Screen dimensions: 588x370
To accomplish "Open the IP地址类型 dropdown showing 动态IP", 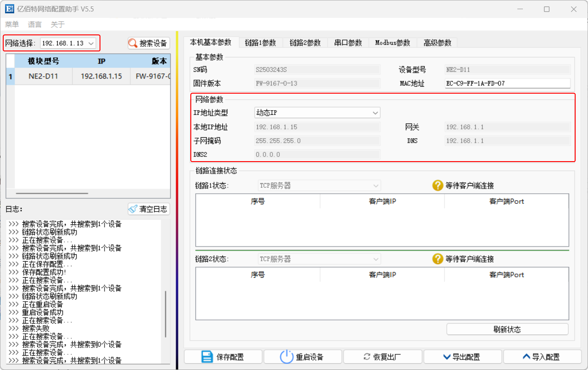I will pyautogui.click(x=317, y=112).
